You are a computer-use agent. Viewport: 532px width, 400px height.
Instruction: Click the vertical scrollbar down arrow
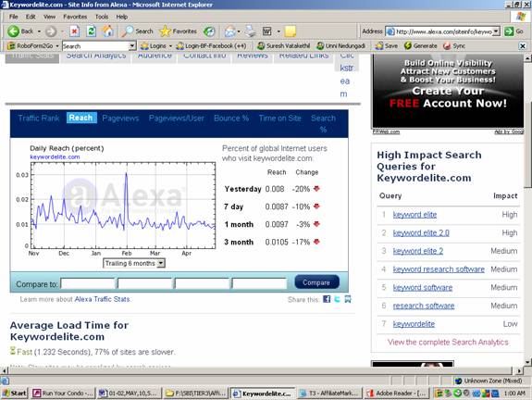click(x=527, y=362)
